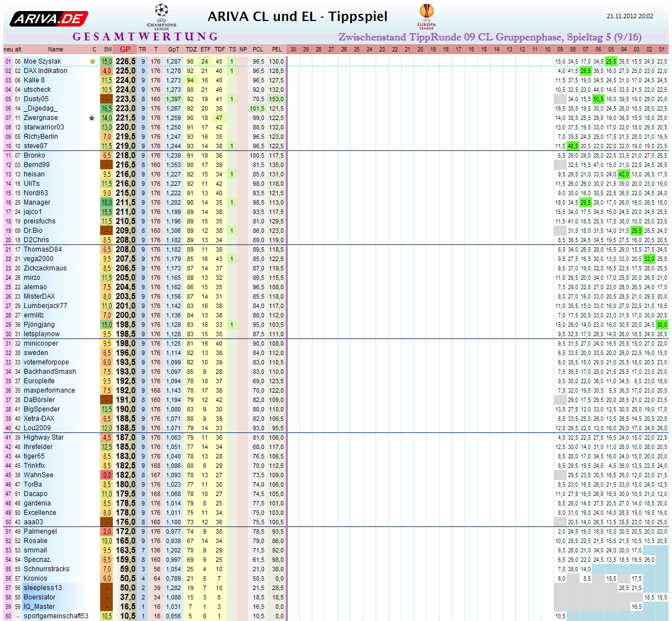Image resolution: width=672 pixels, height=621 pixels.
Task: Select player name Palmengel
Action: [40, 531]
